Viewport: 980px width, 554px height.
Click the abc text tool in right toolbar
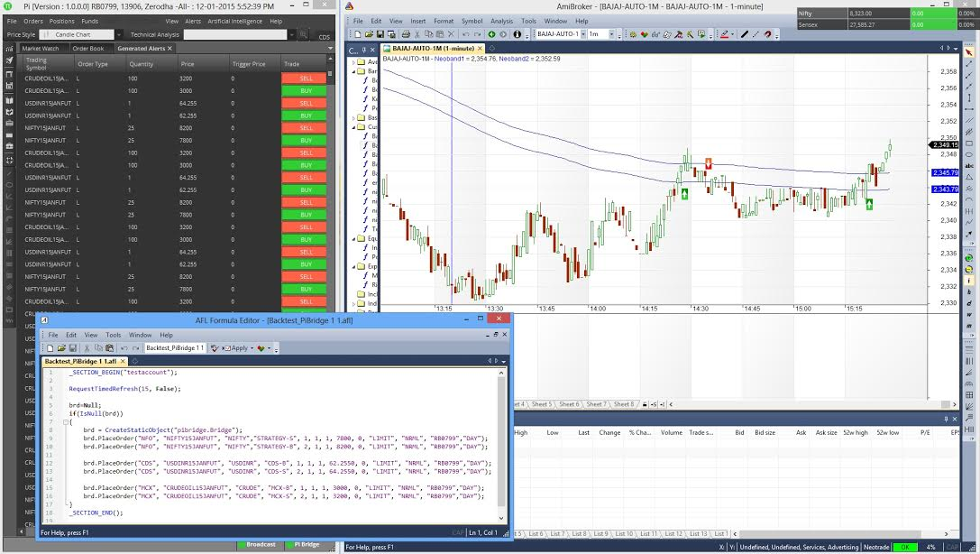point(969,166)
